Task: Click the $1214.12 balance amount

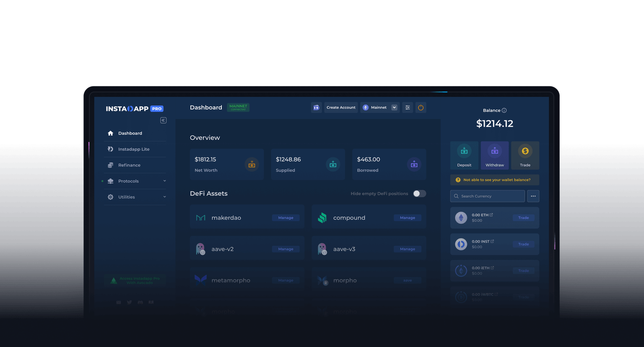Action: [x=495, y=124]
